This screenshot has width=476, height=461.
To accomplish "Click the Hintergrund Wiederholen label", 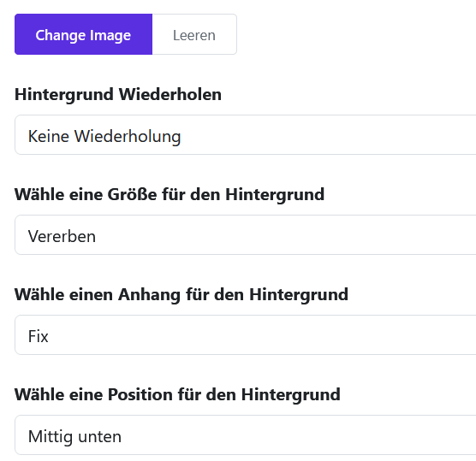I will [x=118, y=95].
